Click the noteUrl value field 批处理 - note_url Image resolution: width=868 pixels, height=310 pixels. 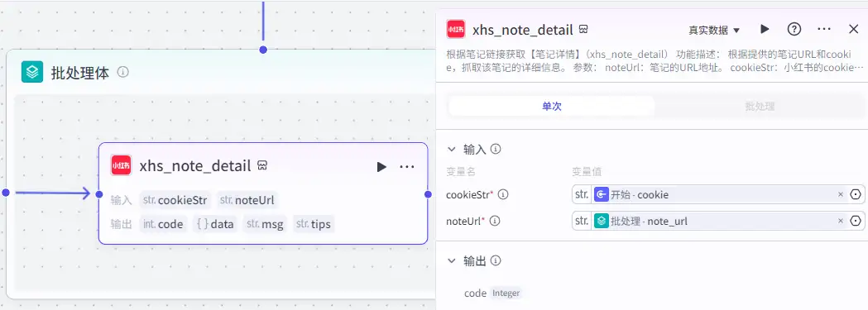(718, 221)
